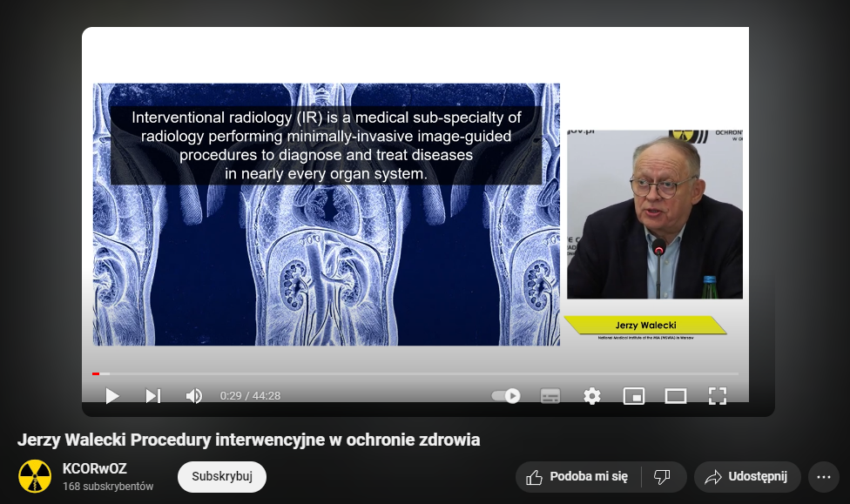The width and height of the screenshot is (850, 504).
Task: Seek along the video progress bar
Action: (x=415, y=374)
